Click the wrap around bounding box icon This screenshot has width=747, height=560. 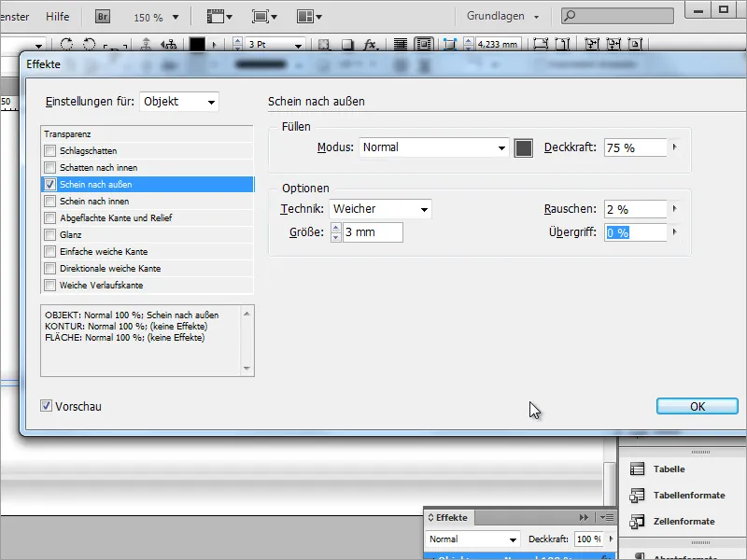click(x=424, y=44)
